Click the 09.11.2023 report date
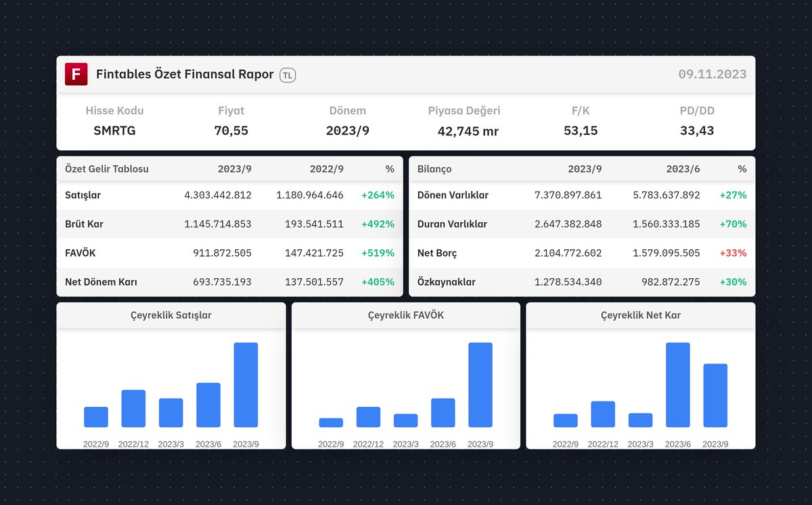Viewport: 812px width, 505px height. [713, 74]
